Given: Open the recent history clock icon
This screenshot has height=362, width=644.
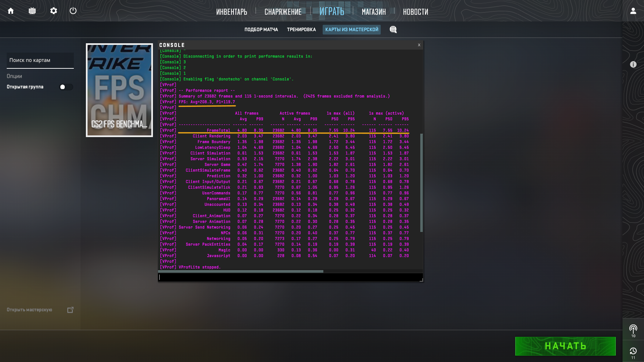Looking at the screenshot, I should coord(633,351).
